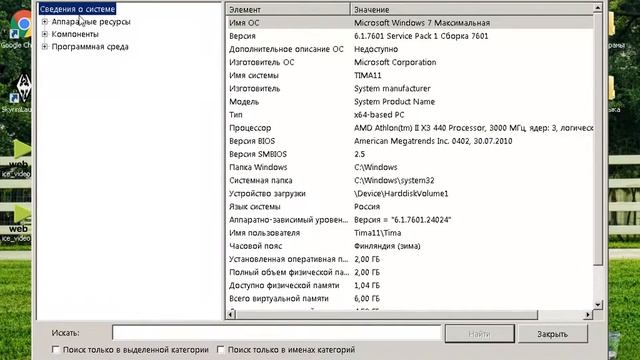Screen dimensions: 640x360
Task: Select the 'Часовой пояс' row
Action: 410,246
